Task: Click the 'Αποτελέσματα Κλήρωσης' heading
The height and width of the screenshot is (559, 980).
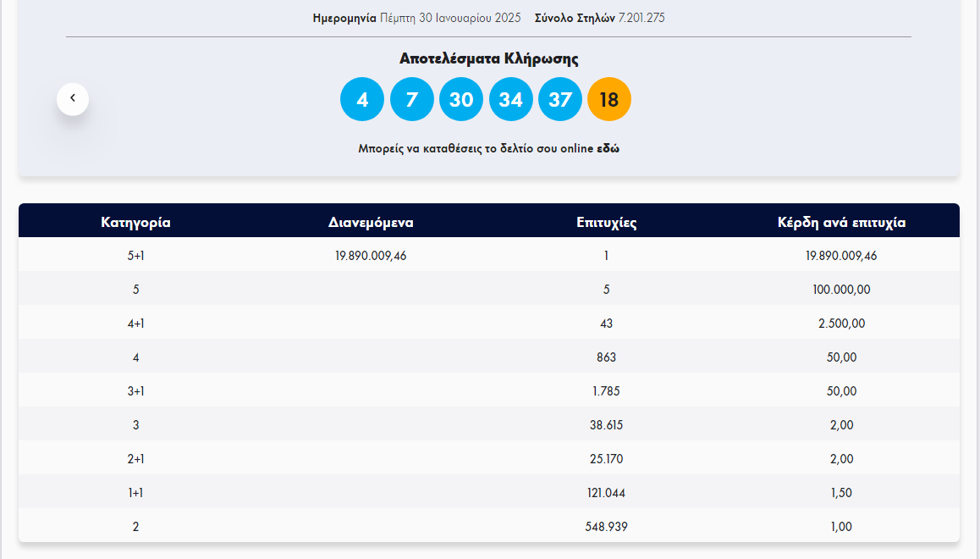Action: 489,58
